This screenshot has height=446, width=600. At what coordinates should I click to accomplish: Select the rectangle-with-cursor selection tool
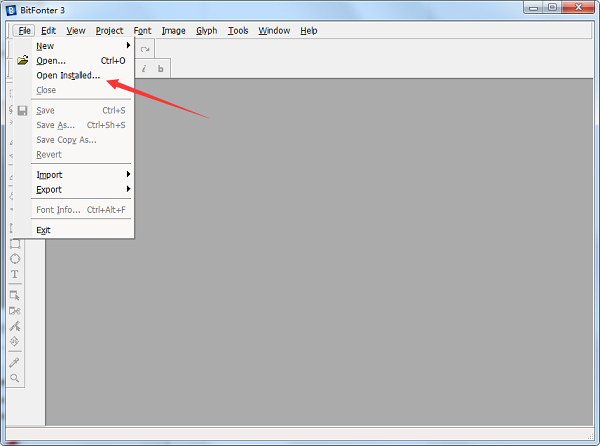15,295
